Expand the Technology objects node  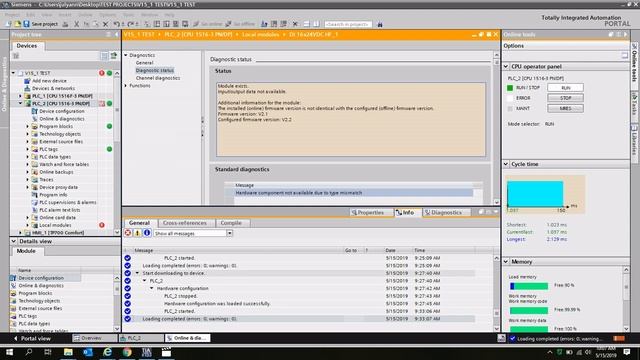pos(28,134)
